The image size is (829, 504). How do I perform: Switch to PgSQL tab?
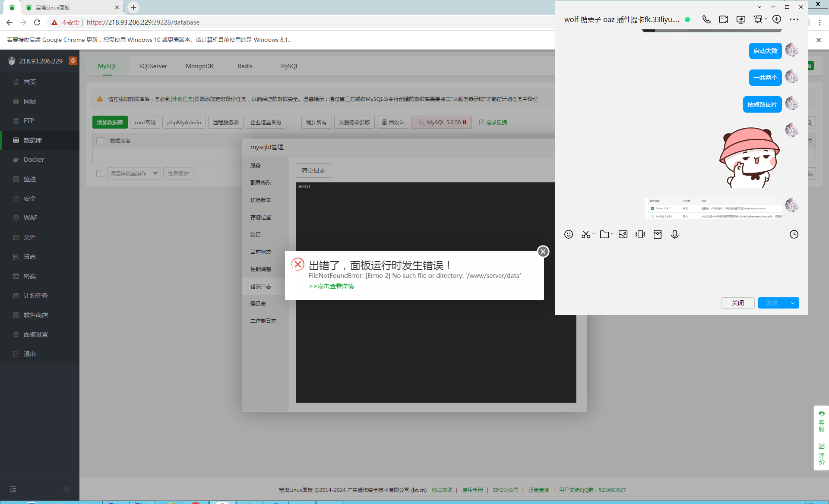pos(290,66)
